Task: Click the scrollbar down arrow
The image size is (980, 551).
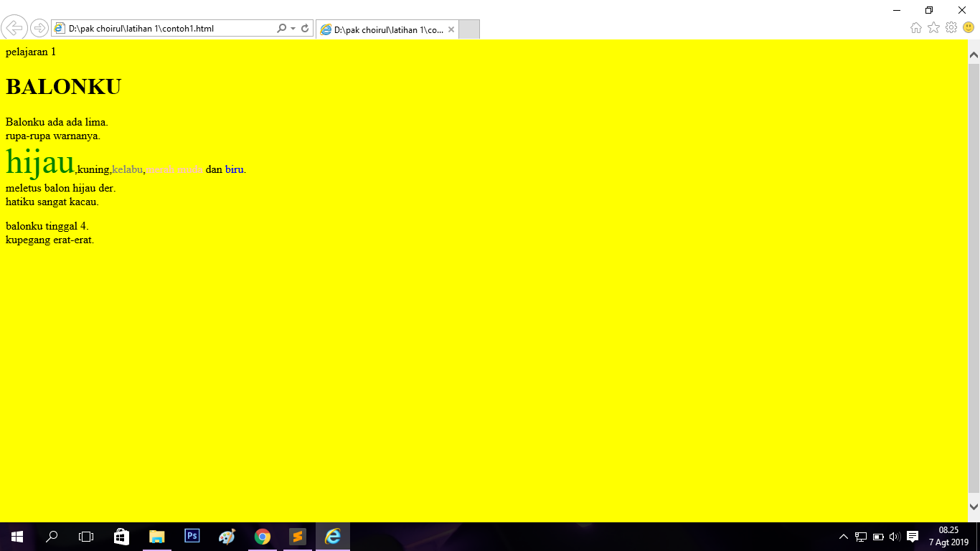Action: (x=974, y=507)
